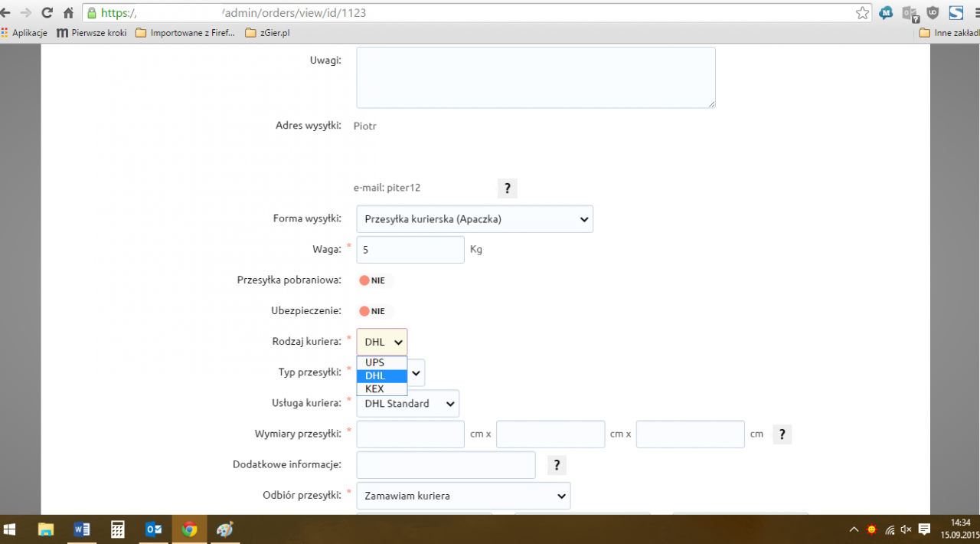Reload the page with the refresh icon
The height and width of the screenshot is (544, 980).
[47, 13]
